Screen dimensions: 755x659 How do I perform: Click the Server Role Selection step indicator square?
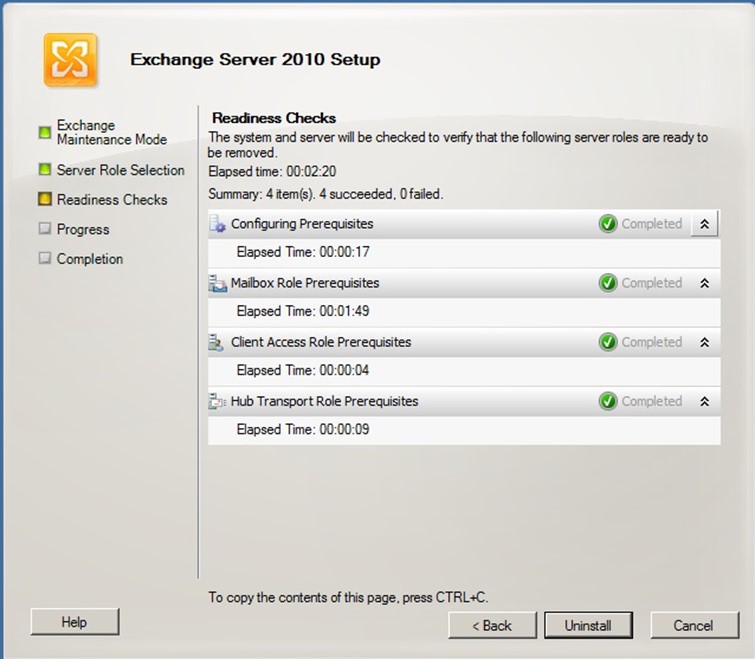tap(45, 169)
